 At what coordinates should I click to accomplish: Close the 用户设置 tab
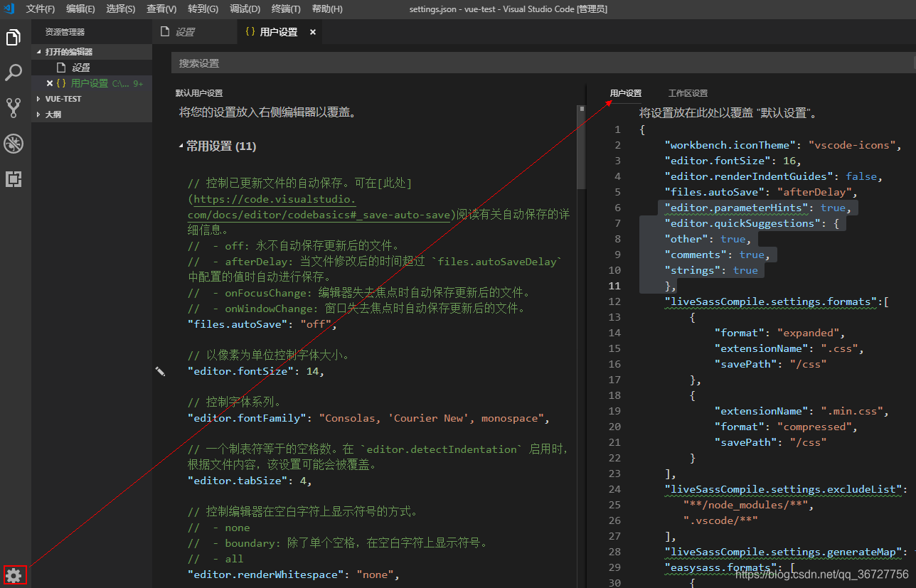click(313, 32)
